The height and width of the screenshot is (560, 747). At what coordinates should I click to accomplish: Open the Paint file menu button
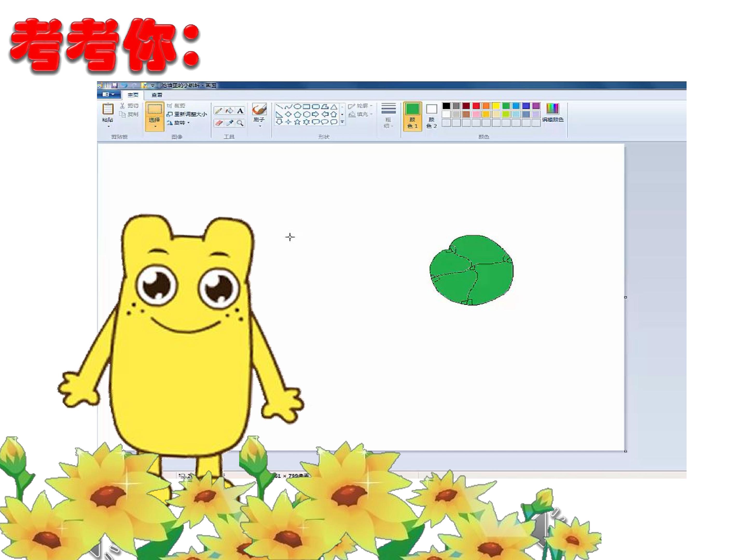click(x=108, y=95)
